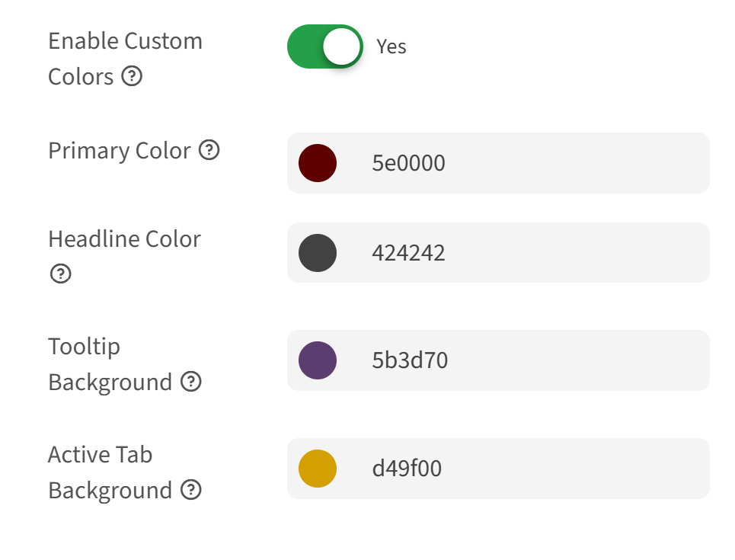Open the Active Tab Background help icon
Viewport: 735px width, 560px height.
pos(190,490)
